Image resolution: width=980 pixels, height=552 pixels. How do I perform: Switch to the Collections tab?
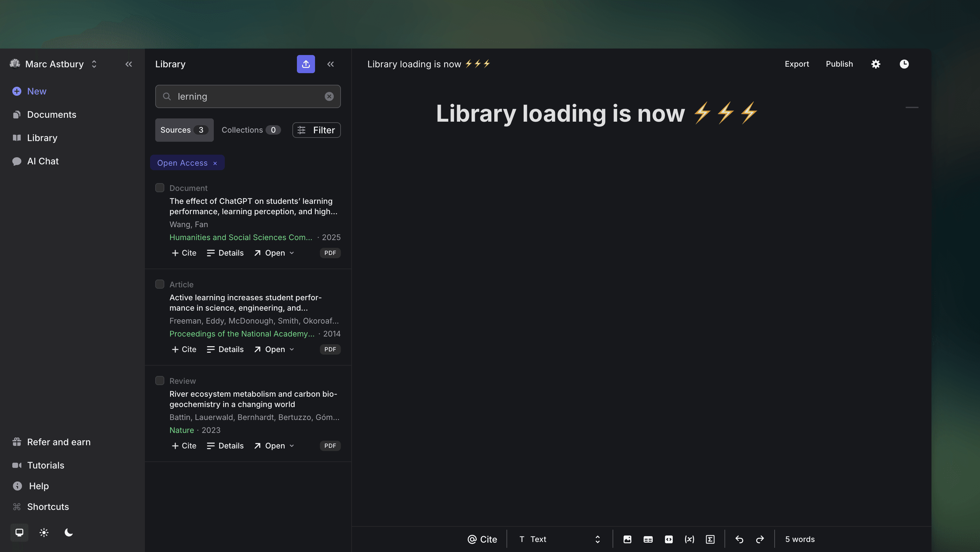pyautogui.click(x=251, y=130)
